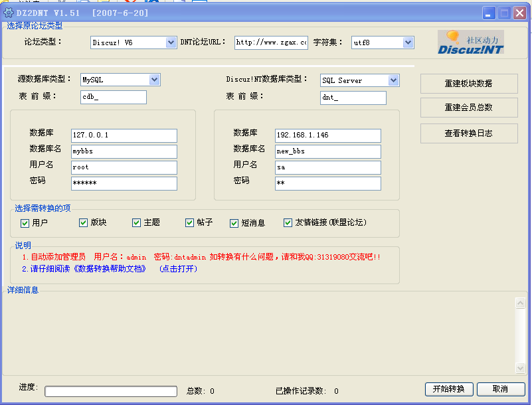Click target 表前缀 field with dnt_
532x405 pixels.
coord(353,98)
